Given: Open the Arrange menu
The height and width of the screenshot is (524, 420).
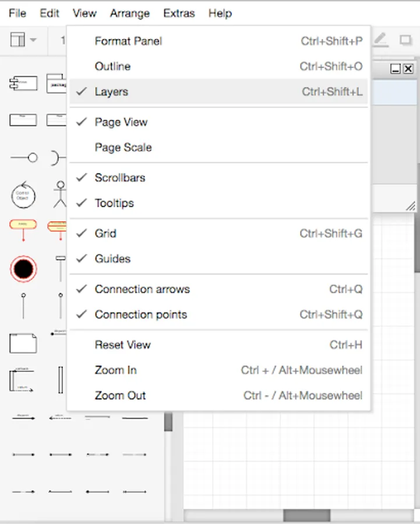Looking at the screenshot, I should [x=129, y=13].
